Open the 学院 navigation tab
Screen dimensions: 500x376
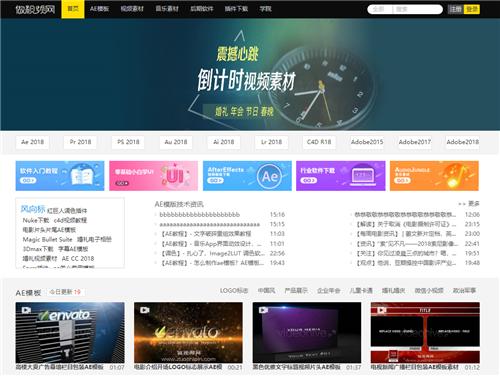265,9
